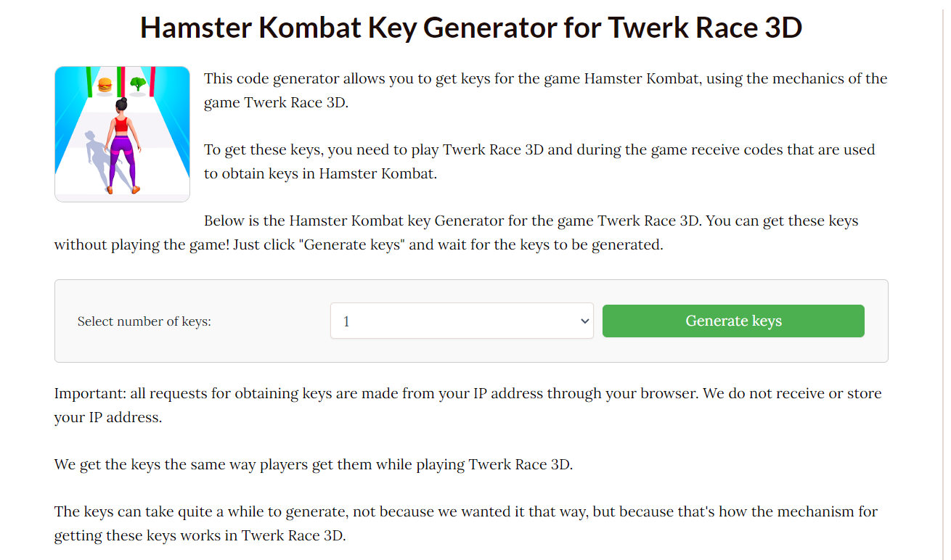951x560 pixels.
Task: Click the broccoli icon in the game image
Action: pos(138,84)
